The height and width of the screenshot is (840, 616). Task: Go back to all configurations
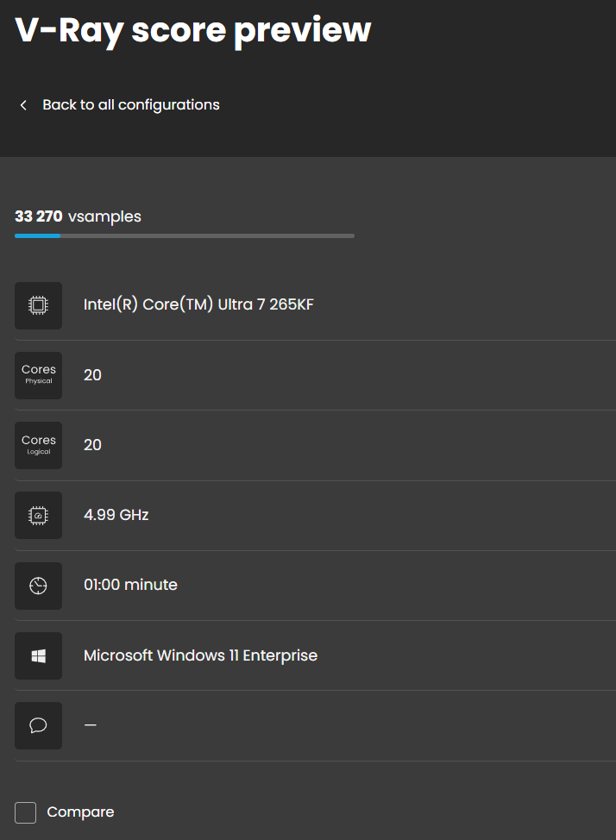pyautogui.click(x=130, y=105)
